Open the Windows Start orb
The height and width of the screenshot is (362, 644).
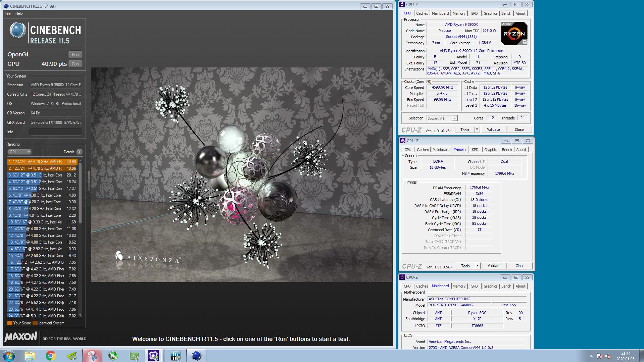coord(9,356)
